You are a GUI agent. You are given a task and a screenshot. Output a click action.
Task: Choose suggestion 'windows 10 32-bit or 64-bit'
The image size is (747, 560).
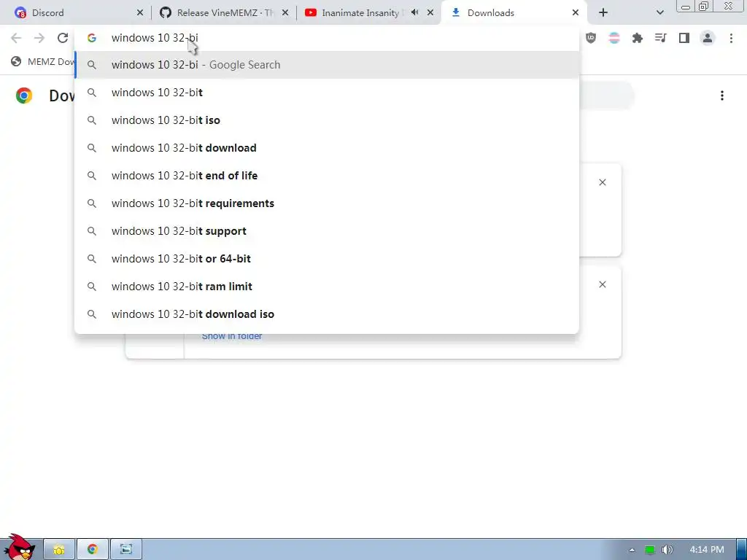(x=327, y=259)
